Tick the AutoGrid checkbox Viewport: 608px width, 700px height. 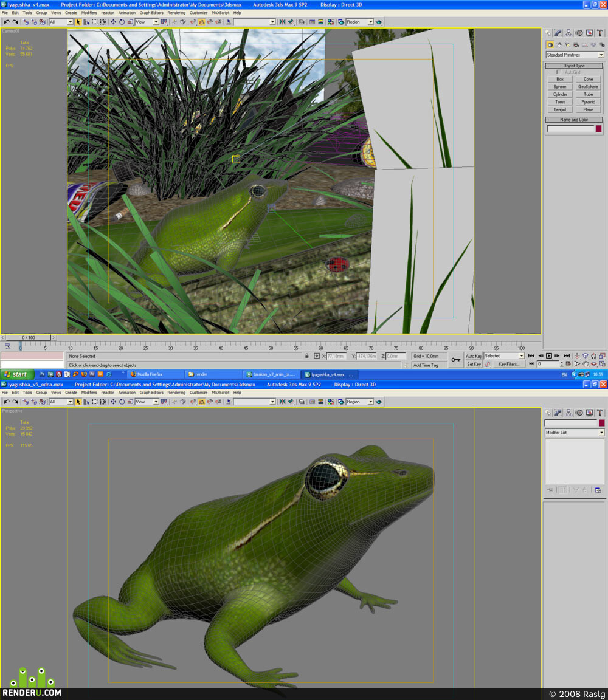[x=558, y=72]
